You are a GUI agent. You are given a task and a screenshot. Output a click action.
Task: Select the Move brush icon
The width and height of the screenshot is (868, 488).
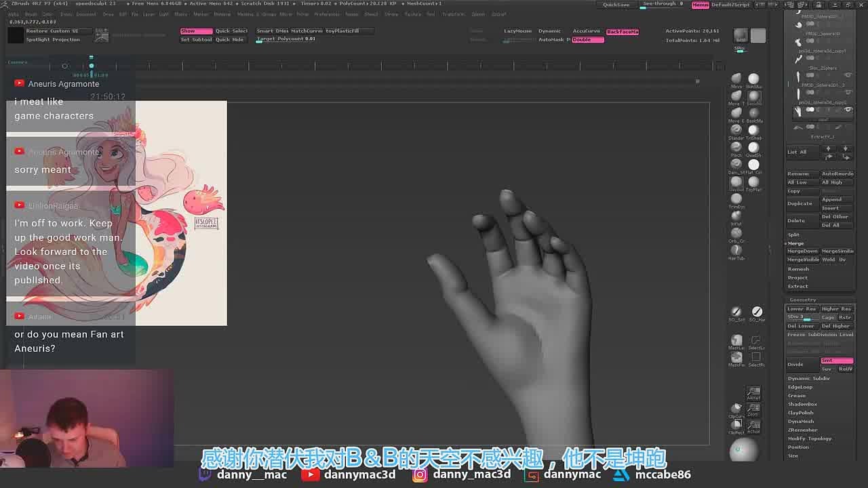pyautogui.click(x=736, y=79)
